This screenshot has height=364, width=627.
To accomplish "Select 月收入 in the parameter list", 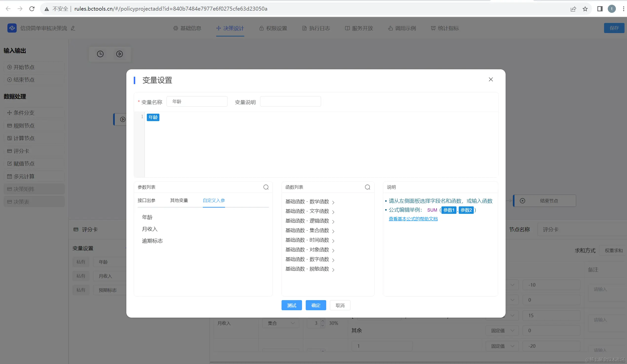I will click(150, 229).
